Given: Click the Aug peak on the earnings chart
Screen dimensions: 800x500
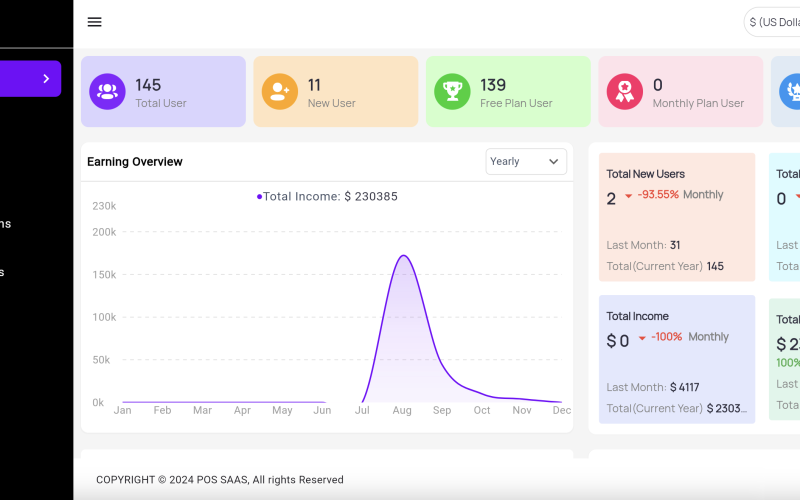Looking at the screenshot, I should pyautogui.click(x=403, y=256).
